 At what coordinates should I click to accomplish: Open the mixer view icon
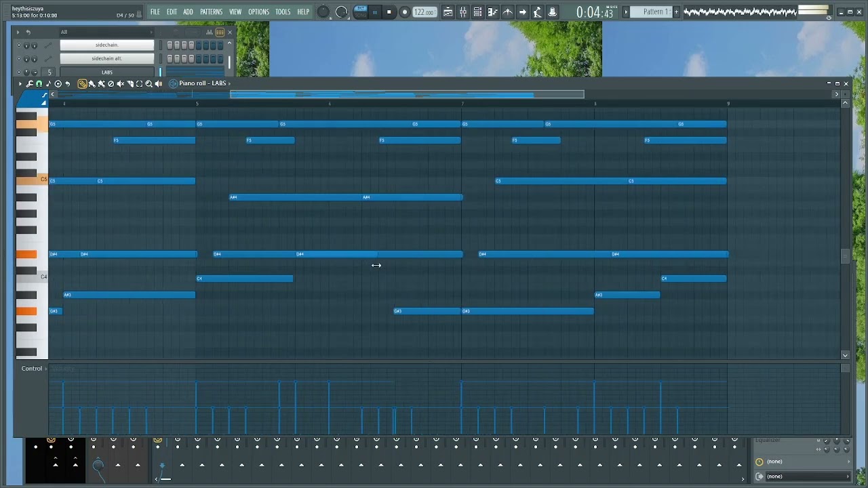coord(463,12)
